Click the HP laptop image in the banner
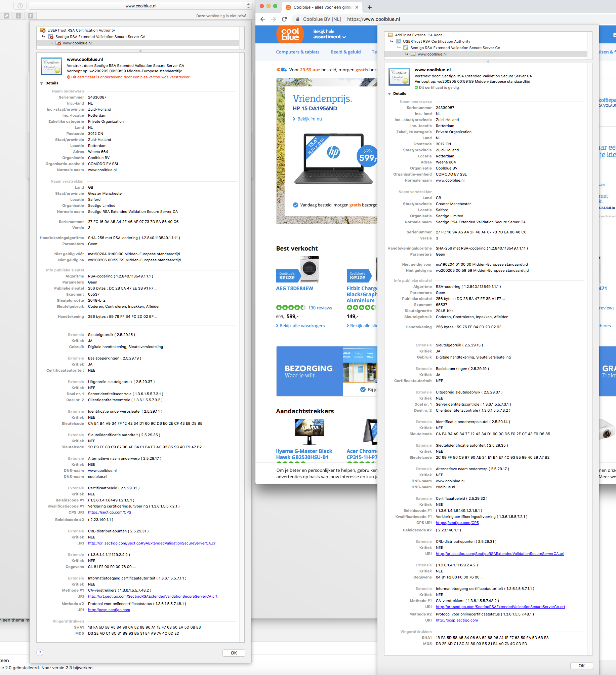616x675 pixels. 333,159
